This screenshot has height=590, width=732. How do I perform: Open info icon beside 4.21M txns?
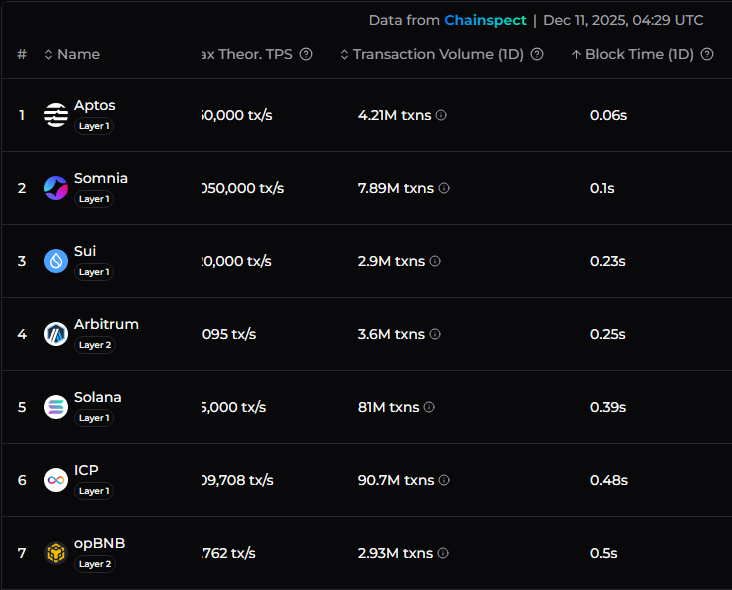(441, 115)
